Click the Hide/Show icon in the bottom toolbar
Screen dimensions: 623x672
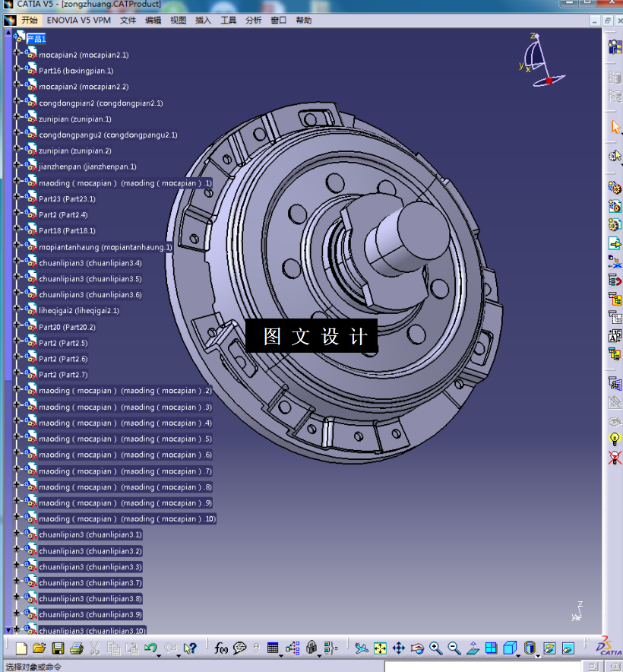pyautogui.click(x=549, y=648)
